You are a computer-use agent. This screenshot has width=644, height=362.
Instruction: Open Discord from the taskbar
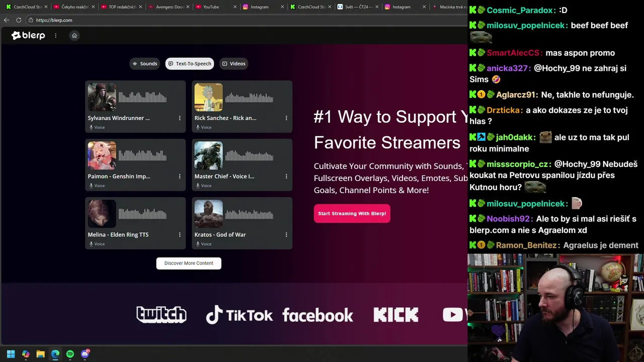[x=85, y=354]
